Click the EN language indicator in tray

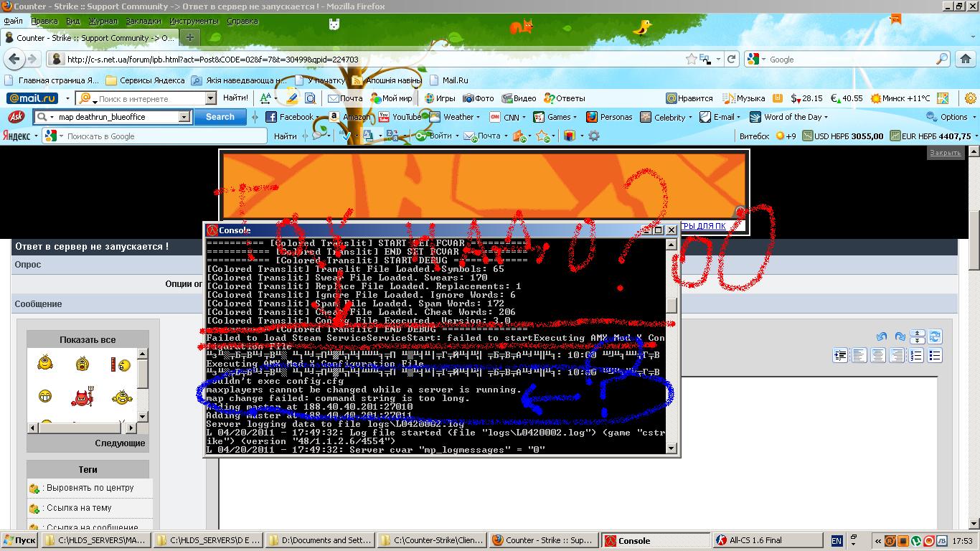(x=837, y=541)
